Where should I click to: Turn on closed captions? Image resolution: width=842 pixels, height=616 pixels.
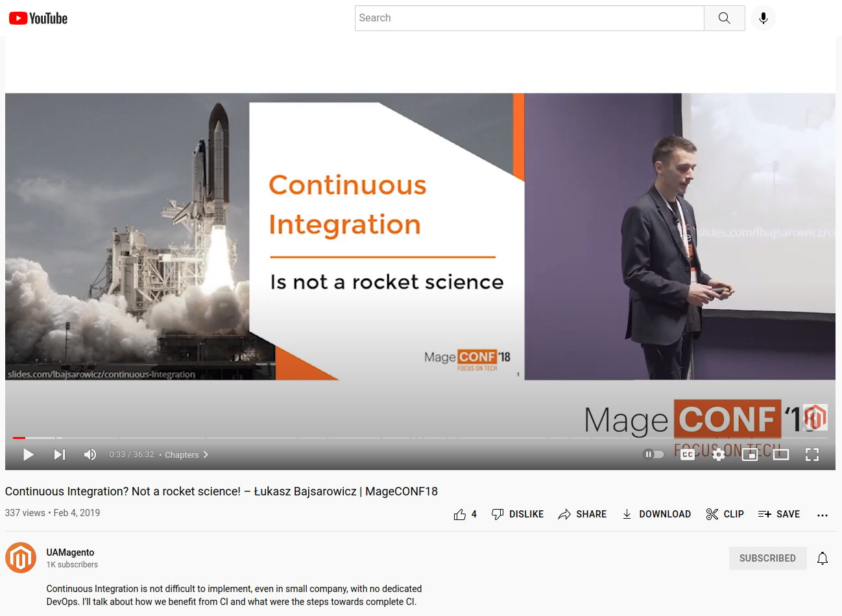pyautogui.click(x=688, y=455)
